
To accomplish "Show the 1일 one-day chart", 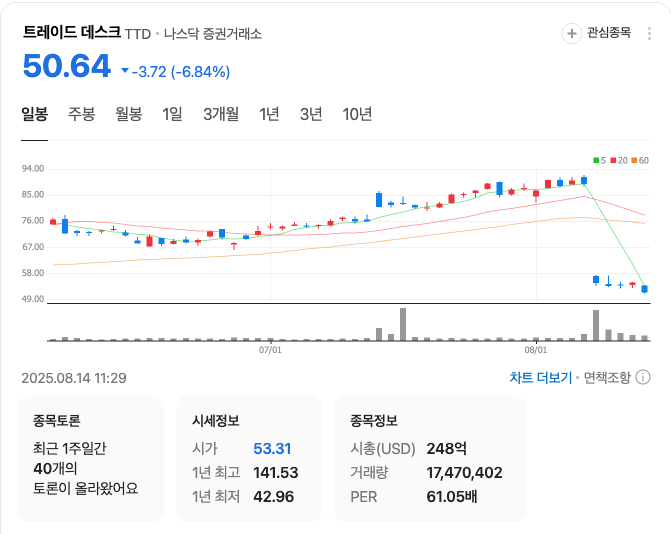I will (172, 114).
